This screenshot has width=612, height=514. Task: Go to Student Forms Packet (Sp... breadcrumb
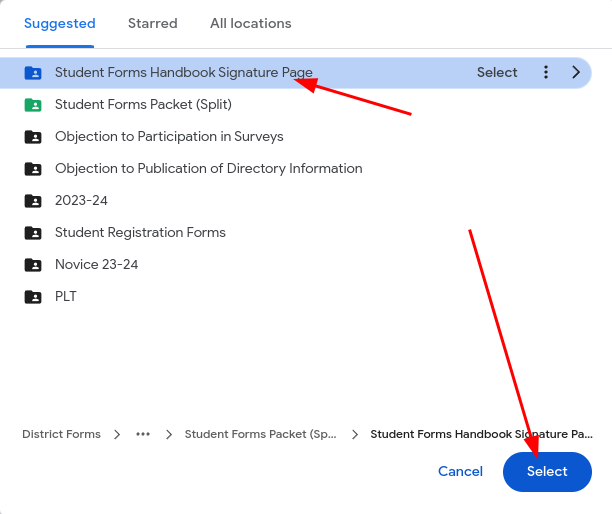[x=260, y=434]
